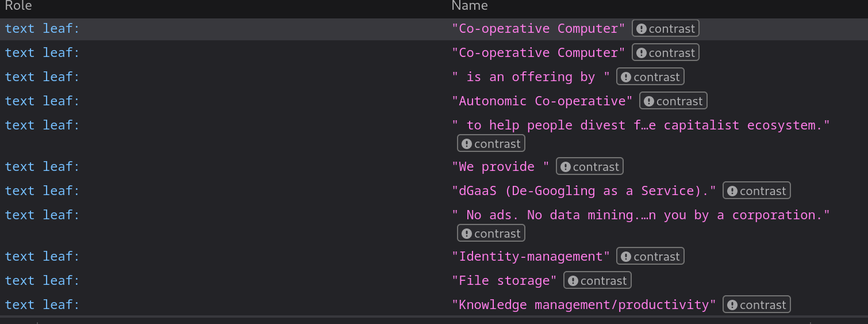Click the Role column header

(x=18, y=6)
